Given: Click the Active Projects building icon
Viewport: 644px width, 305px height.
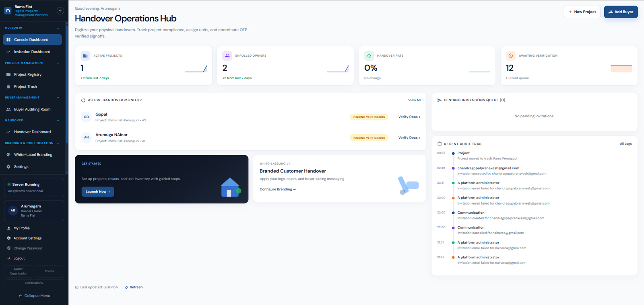Looking at the screenshot, I should 85,56.
